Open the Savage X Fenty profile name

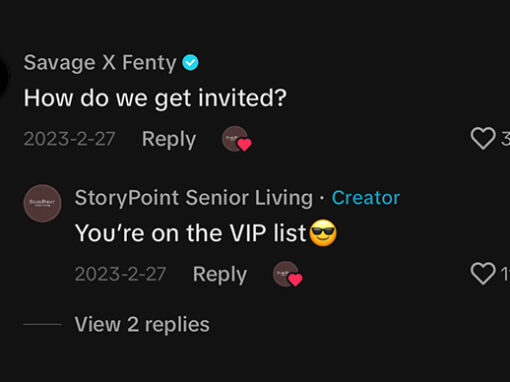click(100, 63)
